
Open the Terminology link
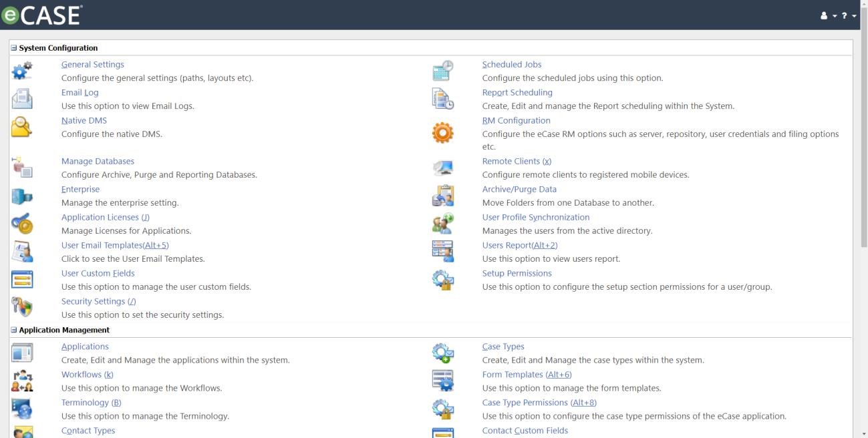[x=92, y=403]
